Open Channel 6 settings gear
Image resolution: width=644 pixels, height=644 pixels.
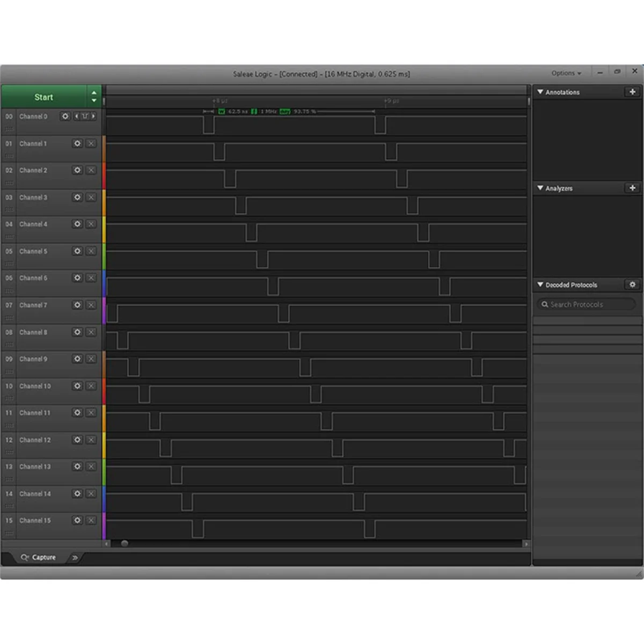[77, 278]
